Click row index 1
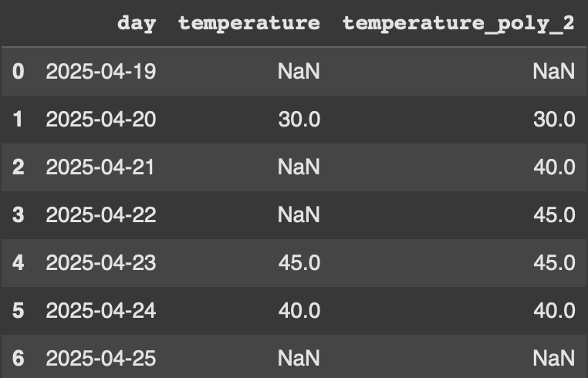Viewport: 588px width, 378px height. (x=18, y=120)
